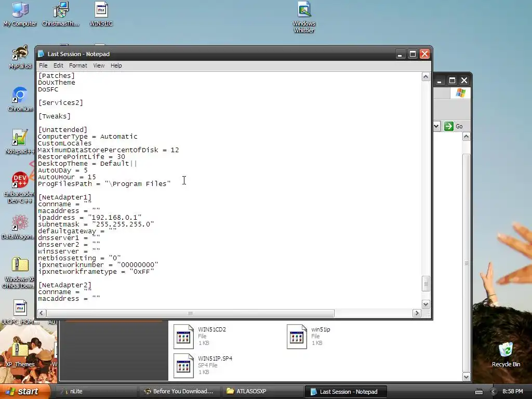Viewport: 532px width, 399px height.
Task: Select the WIN51IC file on desktop
Action: pos(101,14)
